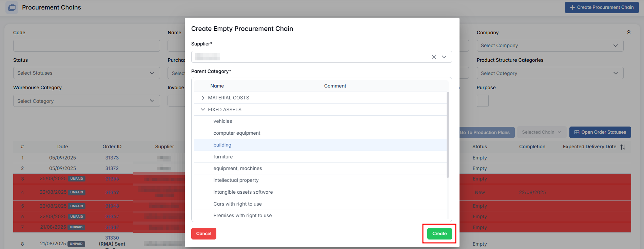Viewport: 644px width, 249px height.
Task: Sort by Expected Delivery Date arrows icon
Action: click(x=623, y=147)
